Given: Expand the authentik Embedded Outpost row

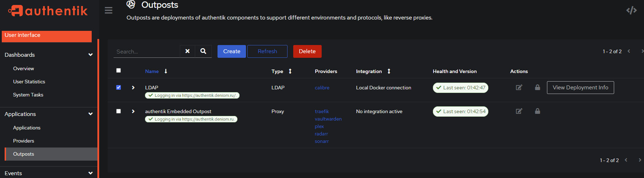Looking at the screenshot, I should (x=133, y=111).
